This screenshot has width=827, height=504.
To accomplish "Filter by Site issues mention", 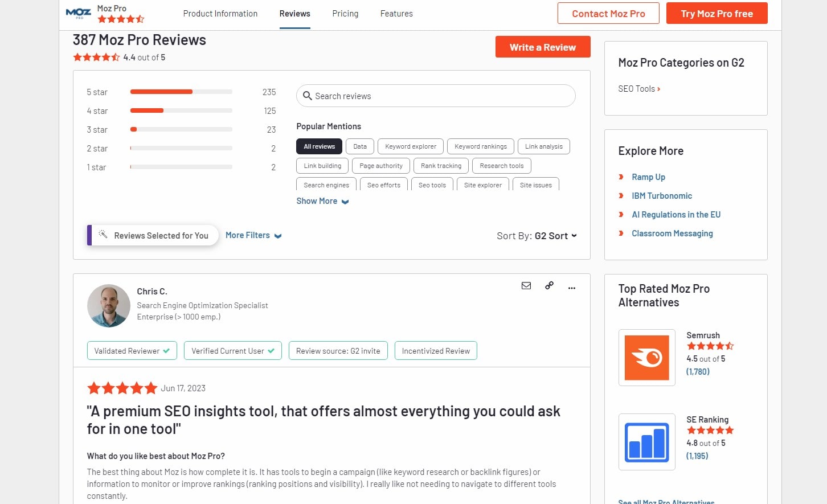I will 536,185.
